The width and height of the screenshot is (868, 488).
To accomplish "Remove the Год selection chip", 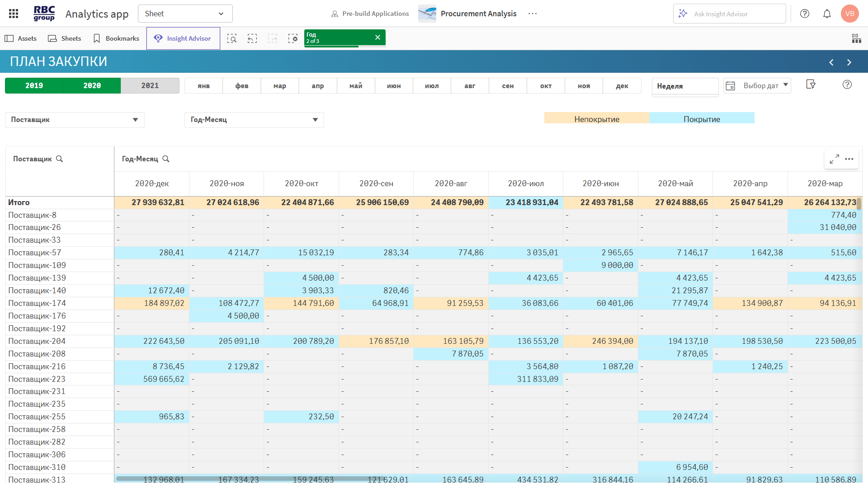I will coord(377,38).
